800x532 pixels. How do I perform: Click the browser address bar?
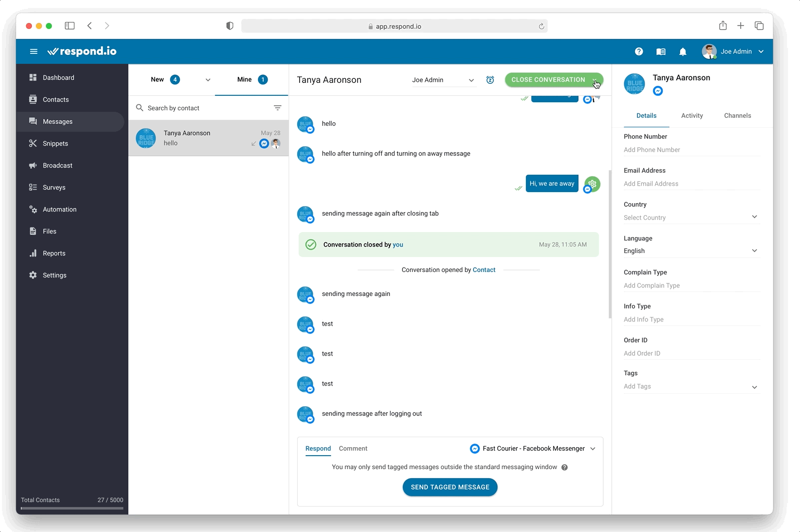[395, 26]
